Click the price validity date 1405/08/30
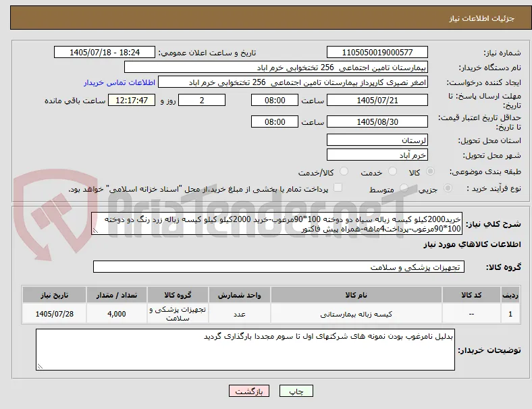 (x=377, y=121)
